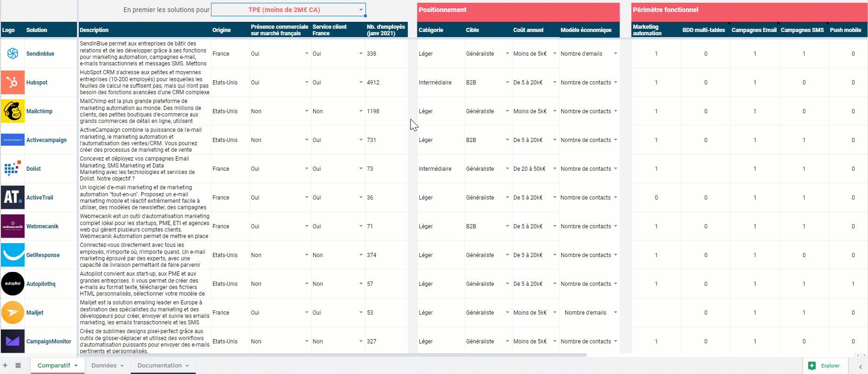The width and height of the screenshot is (868, 374).
Task: Click the Hubspot logo icon
Action: [13, 83]
